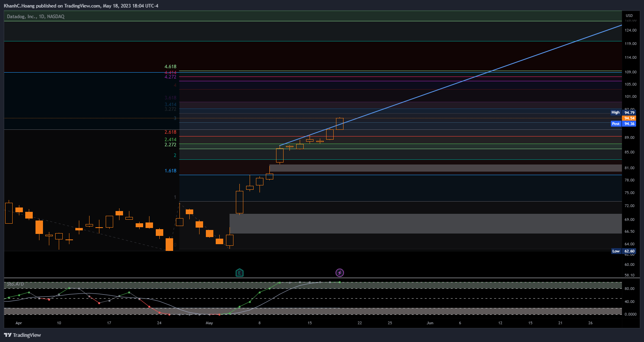Click the 0.0000 oscillator axis label
This screenshot has width=644, height=342.
630,314
